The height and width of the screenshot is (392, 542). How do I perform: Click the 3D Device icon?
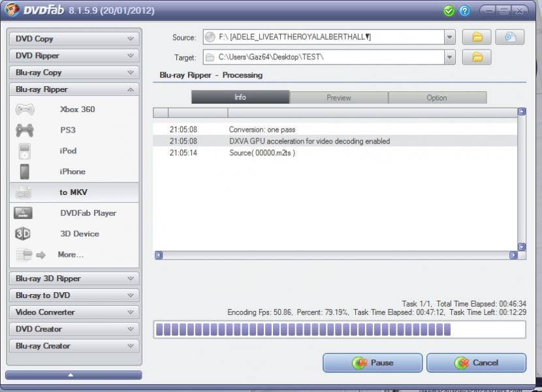[23, 234]
